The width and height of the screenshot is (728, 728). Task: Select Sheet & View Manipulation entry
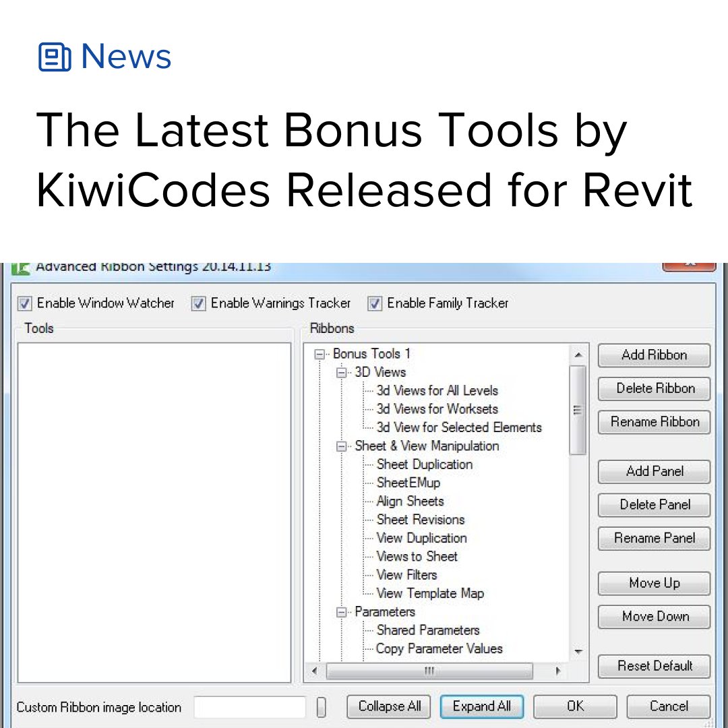point(427,446)
